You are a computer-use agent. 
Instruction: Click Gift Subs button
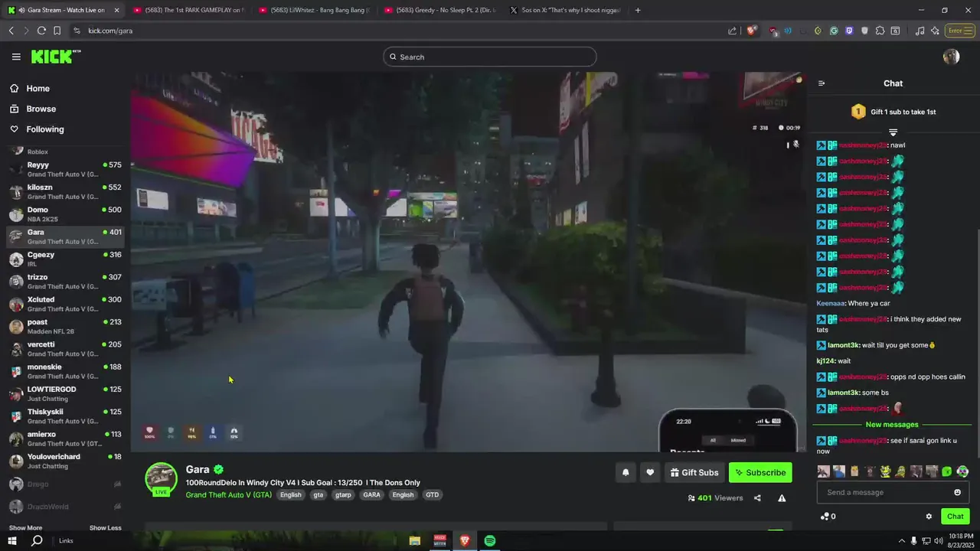tap(694, 472)
